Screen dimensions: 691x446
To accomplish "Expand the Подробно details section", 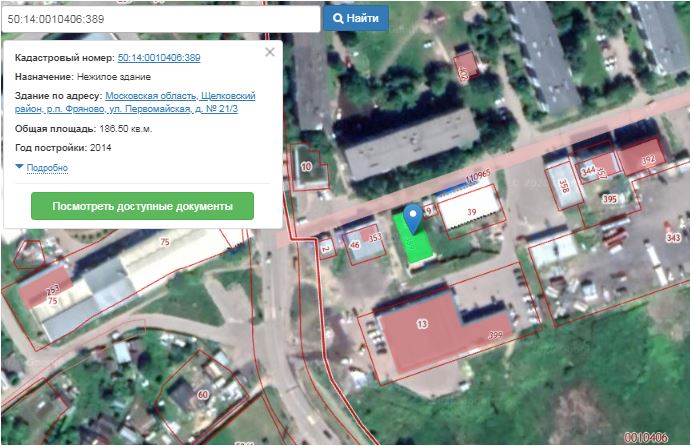I will pyautogui.click(x=47, y=168).
